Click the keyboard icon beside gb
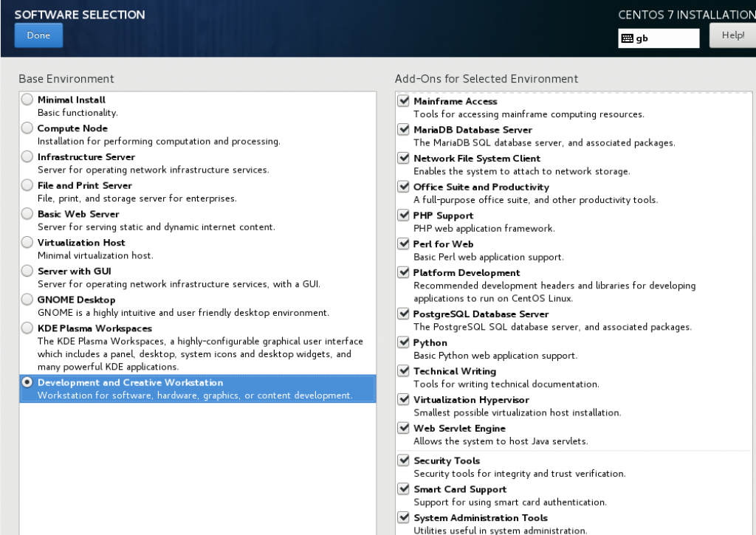The height and width of the screenshot is (535, 756). pos(628,38)
